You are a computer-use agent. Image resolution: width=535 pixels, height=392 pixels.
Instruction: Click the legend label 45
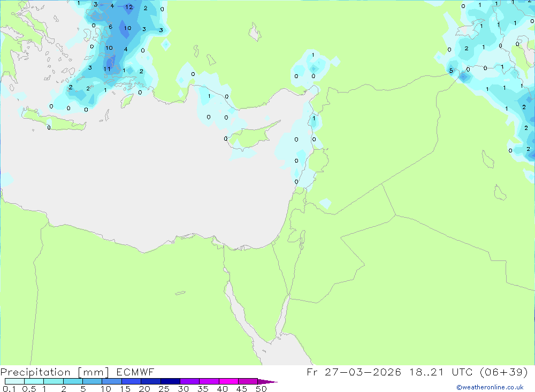click(242, 389)
